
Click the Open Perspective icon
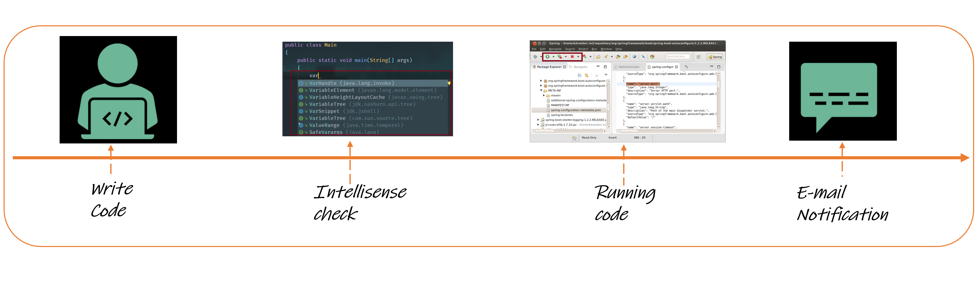[x=698, y=57]
